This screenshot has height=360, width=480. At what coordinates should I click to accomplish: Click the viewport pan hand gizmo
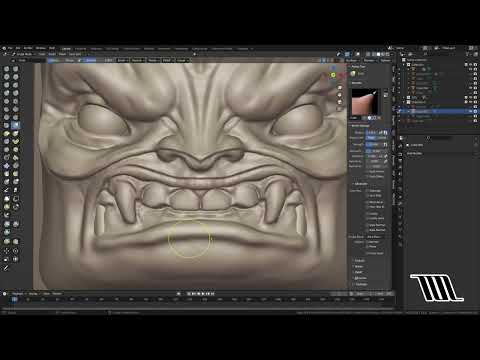[x=340, y=95]
